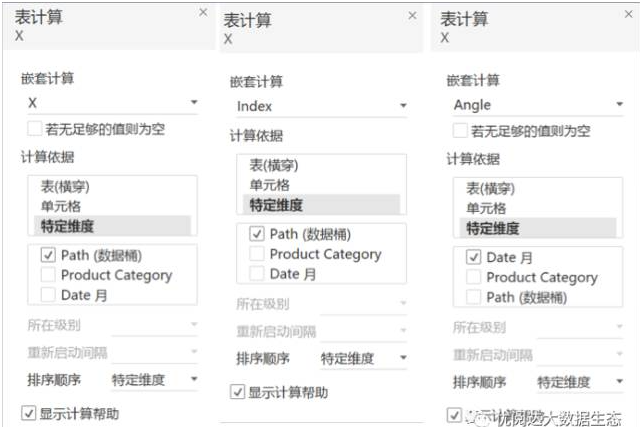Open disabled 重新启动间隔 dropdown in left panel
The height and width of the screenshot is (427, 640).
click(x=155, y=352)
